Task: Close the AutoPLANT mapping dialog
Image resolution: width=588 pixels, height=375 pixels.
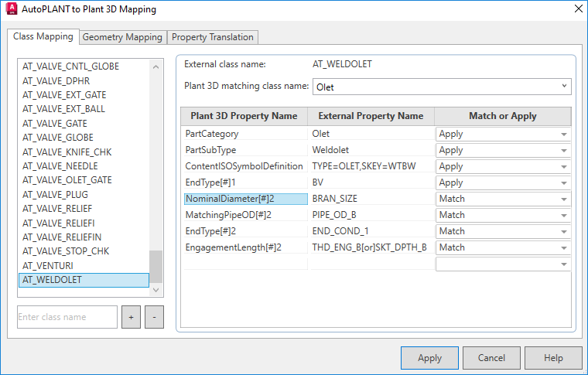Action: click(x=577, y=9)
